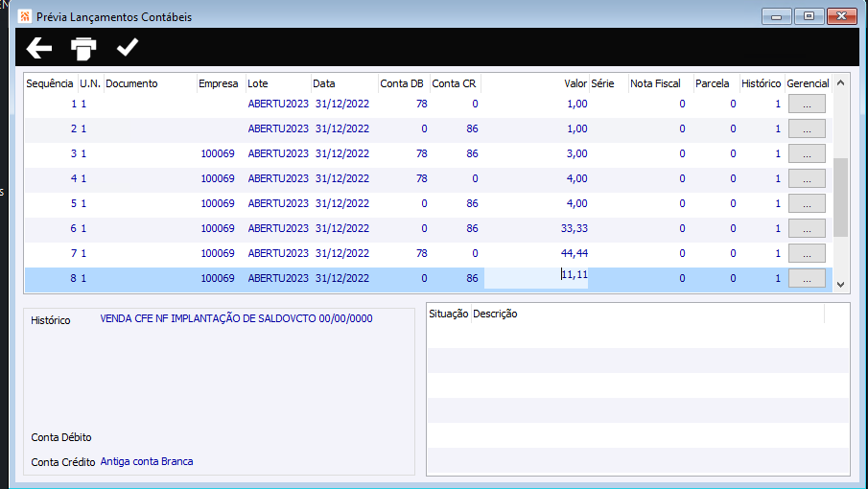868x489 pixels.
Task: Click the Sequência column header
Action: point(50,83)
